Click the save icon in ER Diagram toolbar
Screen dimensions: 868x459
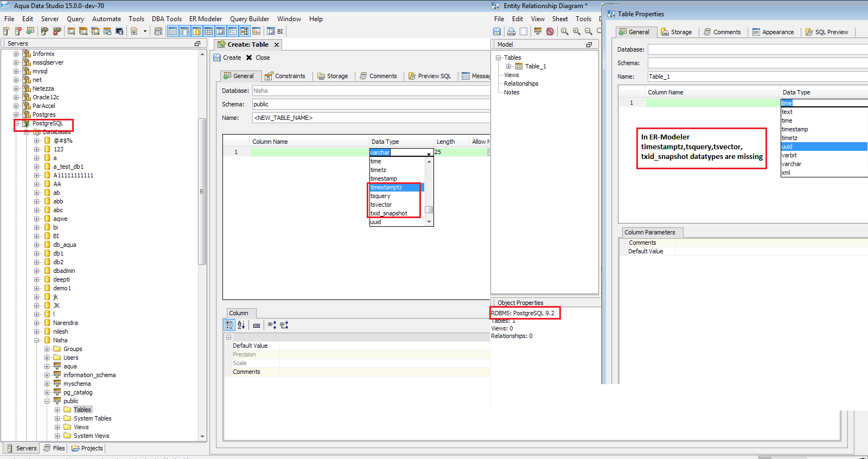coord(497,31)
